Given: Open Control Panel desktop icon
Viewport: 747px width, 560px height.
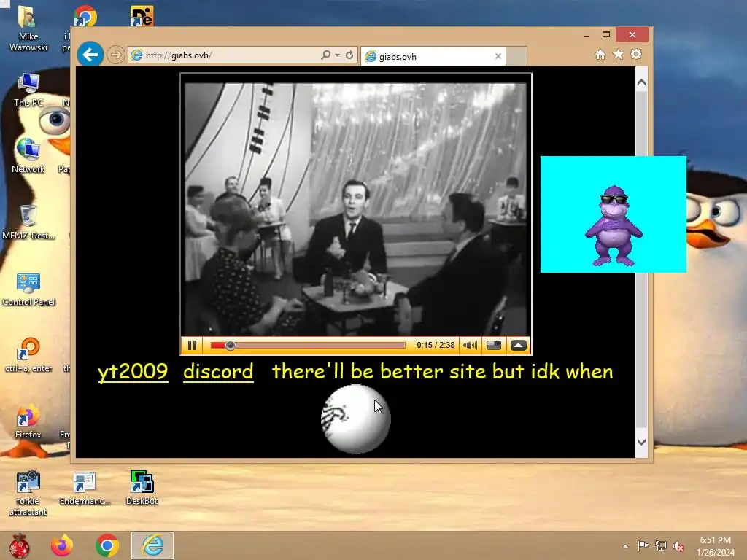Looking at the screenshot, I should (x=28, y=289).
